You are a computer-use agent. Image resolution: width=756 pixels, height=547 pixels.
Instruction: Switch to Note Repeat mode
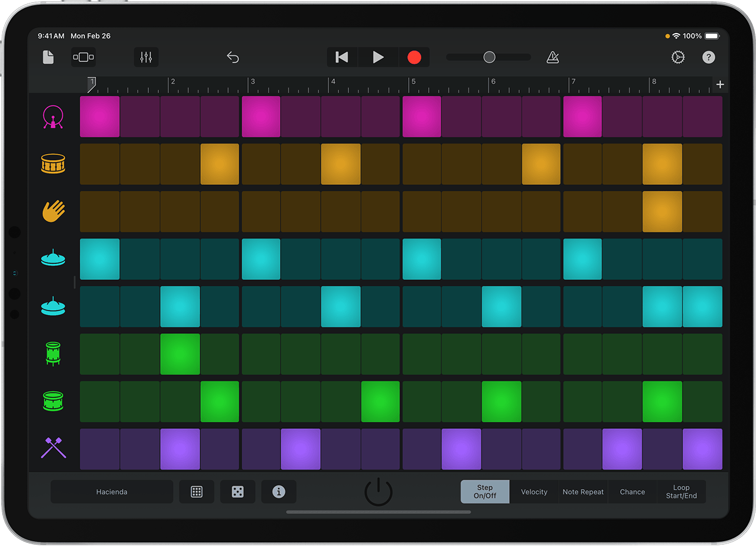(x=583, y=491)
